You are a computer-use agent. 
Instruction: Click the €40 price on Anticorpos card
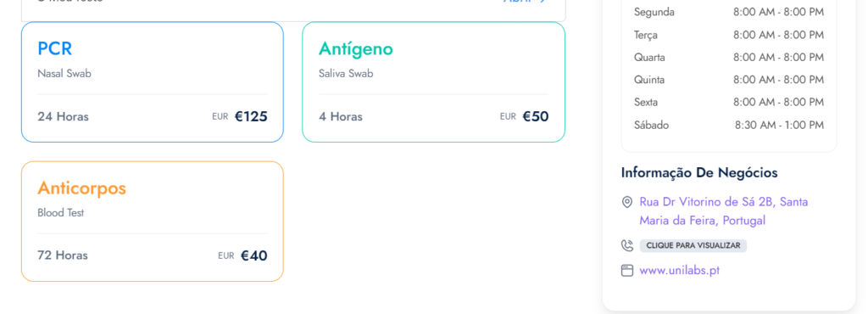pos(253,255)
